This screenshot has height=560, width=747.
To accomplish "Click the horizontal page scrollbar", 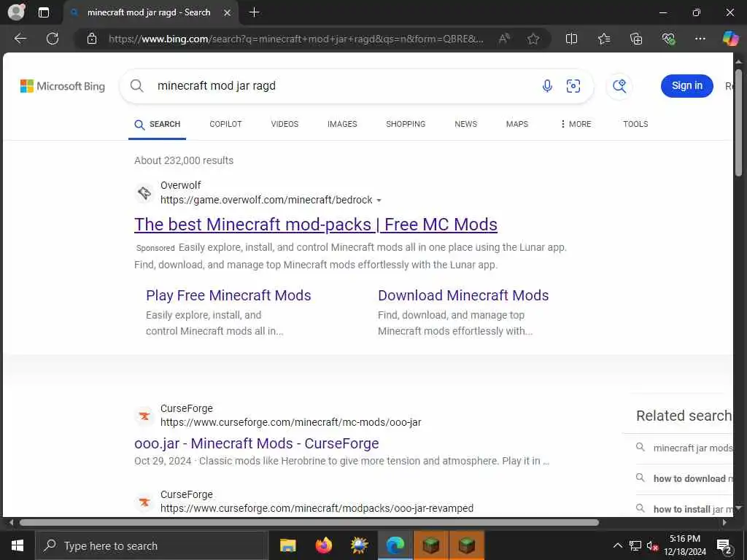I will (309, 523).
